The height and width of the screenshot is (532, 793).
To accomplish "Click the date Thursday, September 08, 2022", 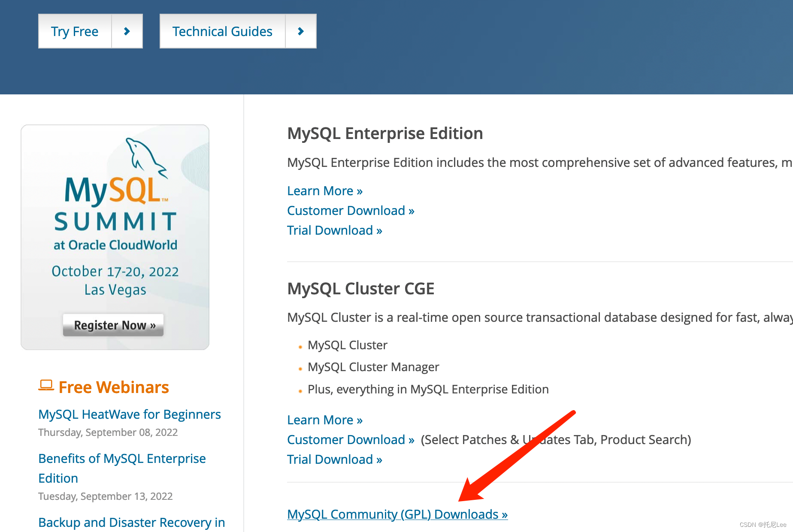I will click(x=108, y=432).
